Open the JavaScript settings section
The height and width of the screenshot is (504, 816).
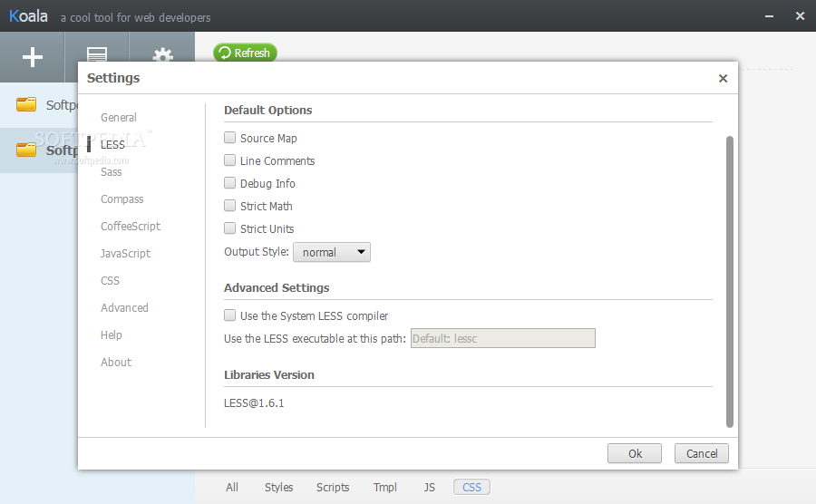point(125,253)
